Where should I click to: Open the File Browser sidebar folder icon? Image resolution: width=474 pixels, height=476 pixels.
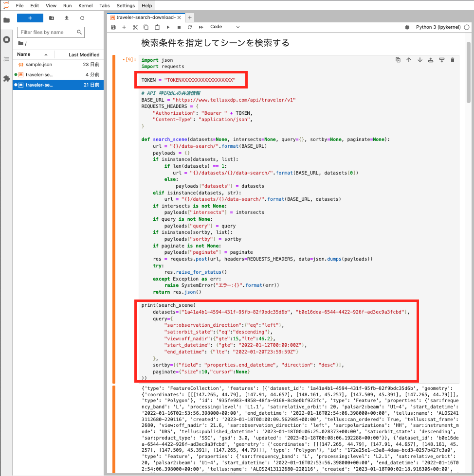[x=6, y=20]
